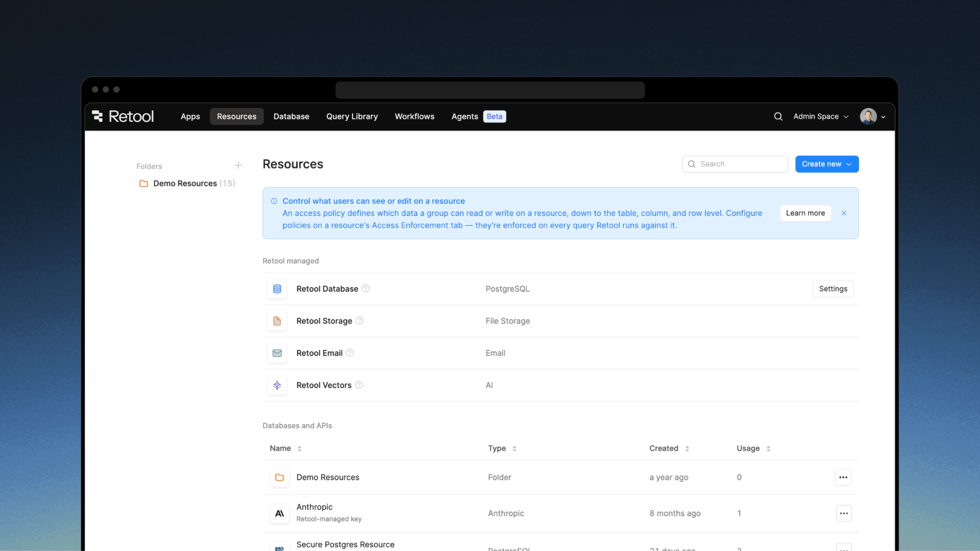
Task: Click the 'a year ago' created cell
Action: (669, 477)
